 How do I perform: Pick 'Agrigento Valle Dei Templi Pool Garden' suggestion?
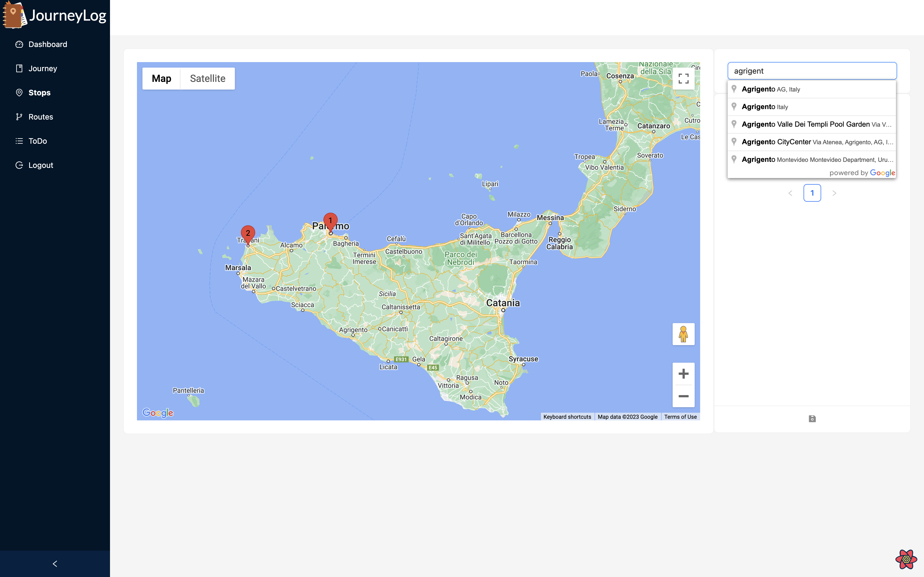pos(806,124)
